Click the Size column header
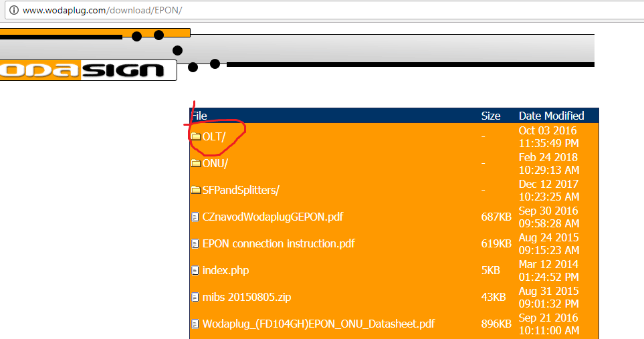Image resolution: width=644 pixels, height=339 pixels. click(491, 116)
